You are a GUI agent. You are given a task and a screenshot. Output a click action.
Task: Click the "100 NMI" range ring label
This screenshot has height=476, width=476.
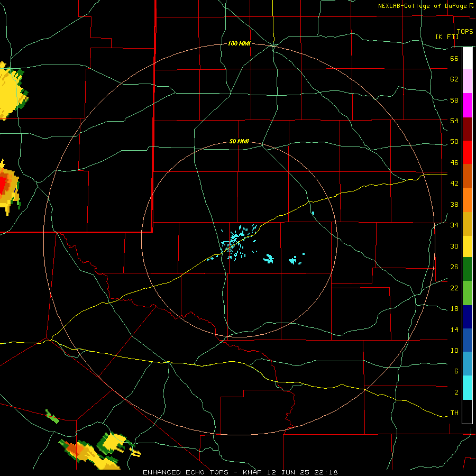point(239,44)
